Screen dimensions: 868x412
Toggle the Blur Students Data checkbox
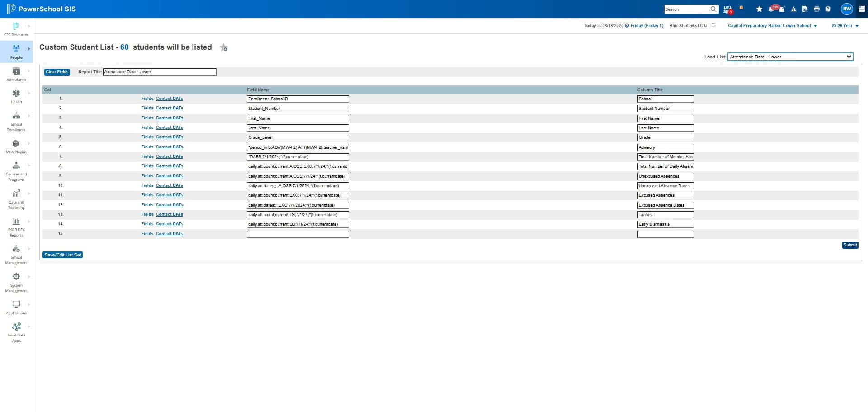pyautogui.click(x=713, y=25)
